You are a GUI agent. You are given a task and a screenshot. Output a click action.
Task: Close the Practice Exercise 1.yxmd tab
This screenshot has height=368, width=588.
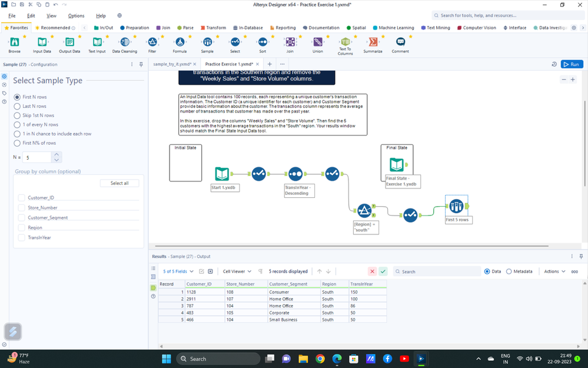coord(257,64)
